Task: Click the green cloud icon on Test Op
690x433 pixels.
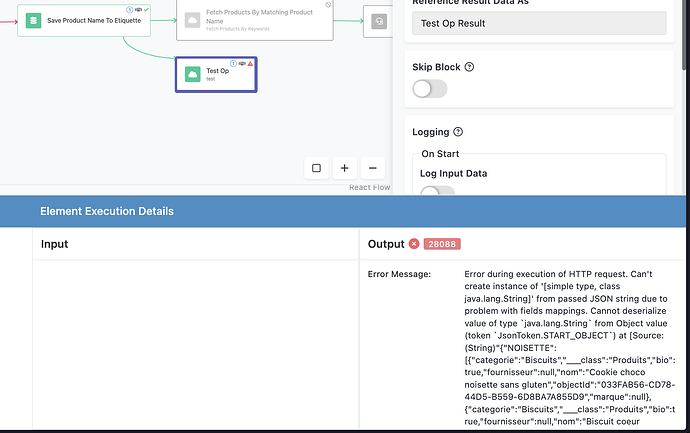Action: coord(192,74)
